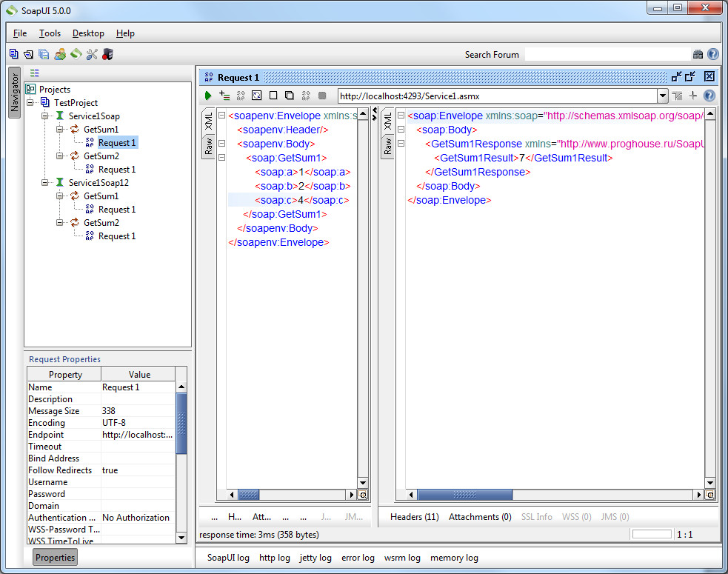Open online help from the main toolbar
The height and width of the screenshot is (574, 728).
pos(713,54)
